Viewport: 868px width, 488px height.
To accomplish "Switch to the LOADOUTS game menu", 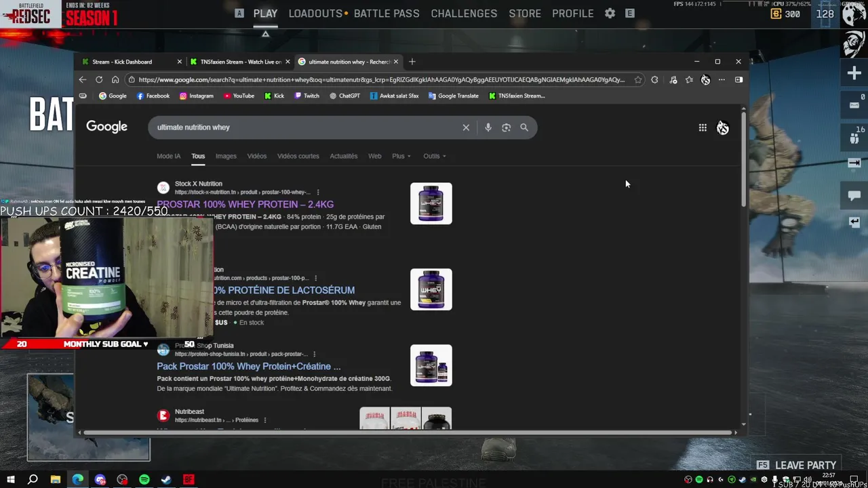I will [315, 14].
